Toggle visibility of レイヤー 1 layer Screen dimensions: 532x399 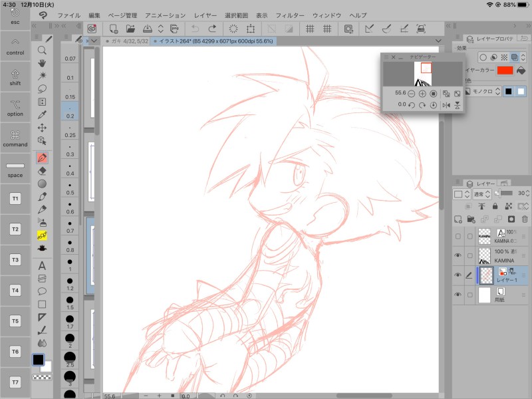458,275
